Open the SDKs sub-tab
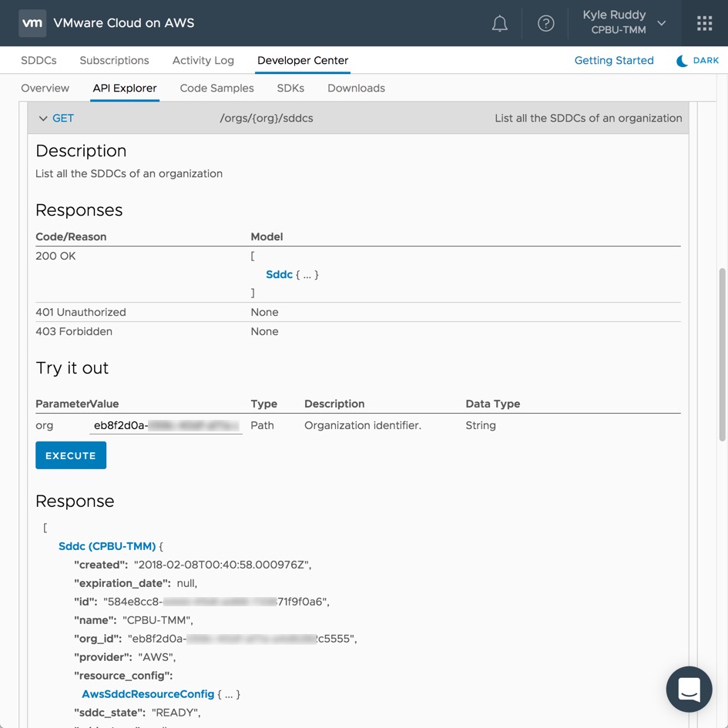 click(x=290, y=89)
